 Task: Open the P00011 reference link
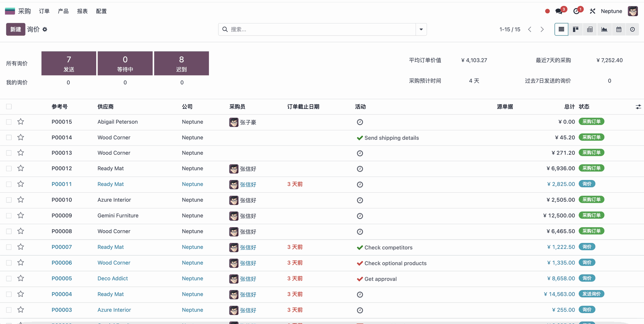[x=62, y=184]
